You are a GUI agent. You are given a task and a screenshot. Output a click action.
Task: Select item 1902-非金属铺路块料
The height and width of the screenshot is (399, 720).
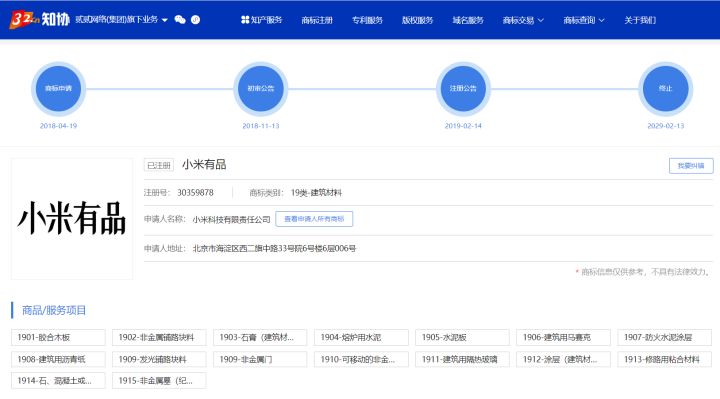point(159,337)
